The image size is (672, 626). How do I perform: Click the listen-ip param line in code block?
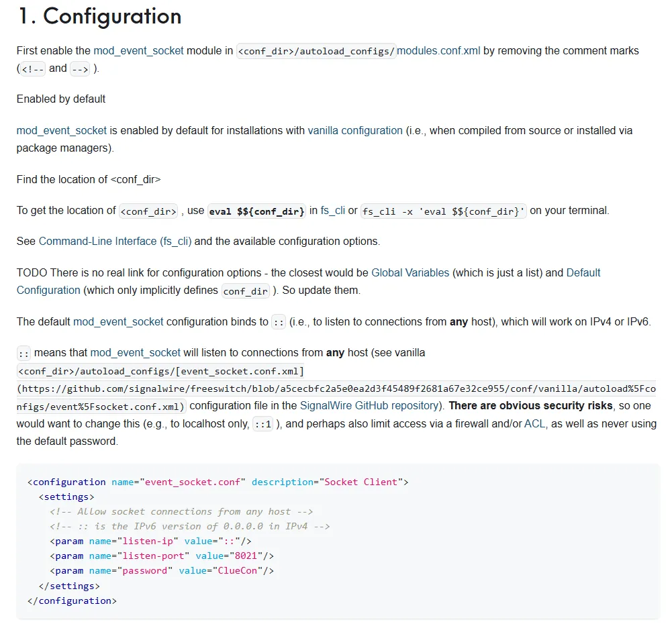click(x=150, y=541)
